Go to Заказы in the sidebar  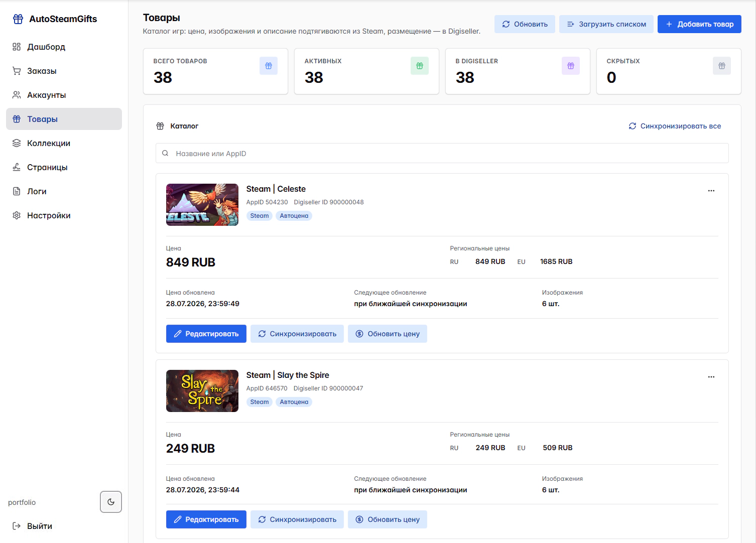[64, 71]
